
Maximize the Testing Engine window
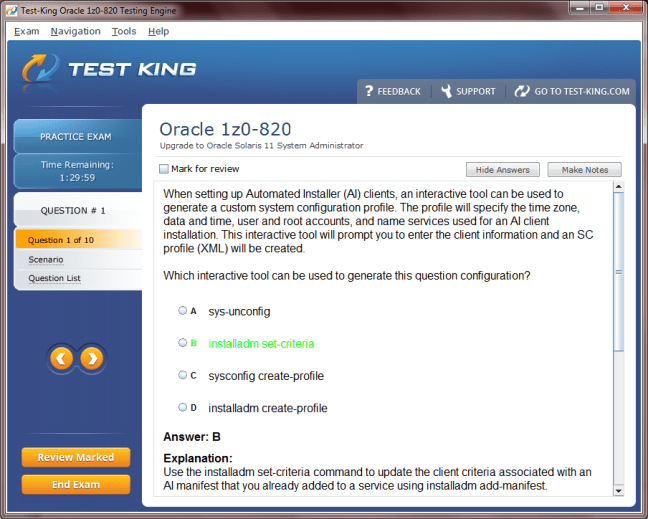pyautogui.click(x=600, y=7)
